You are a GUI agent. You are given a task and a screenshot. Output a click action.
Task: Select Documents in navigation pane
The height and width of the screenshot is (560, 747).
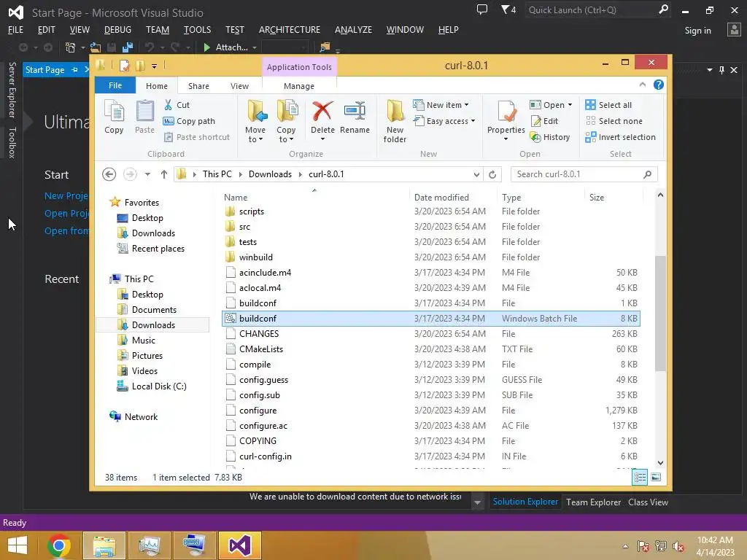155,309
